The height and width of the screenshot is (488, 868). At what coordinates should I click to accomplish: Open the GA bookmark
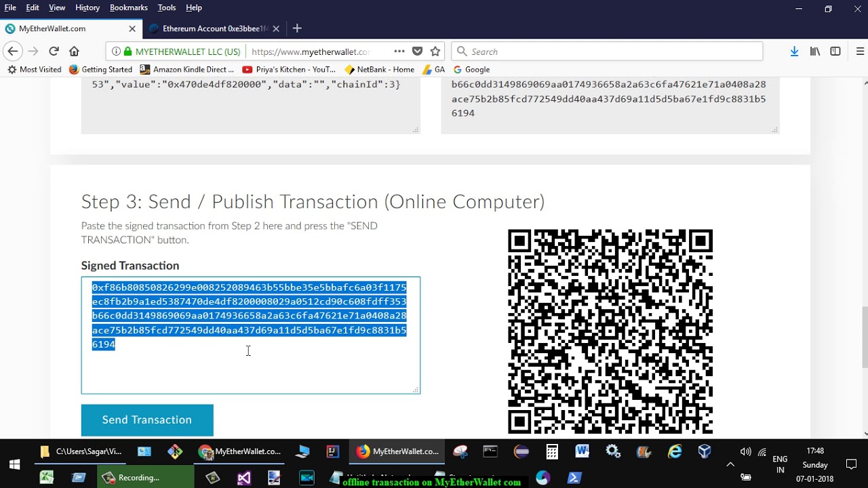(434, 69)
